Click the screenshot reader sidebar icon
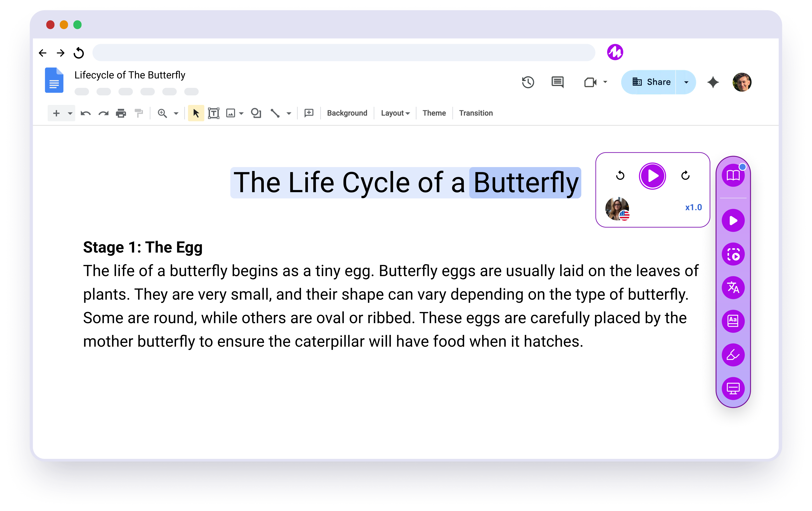Viewport: 812px width, 511px height. [x=733, y=254]
